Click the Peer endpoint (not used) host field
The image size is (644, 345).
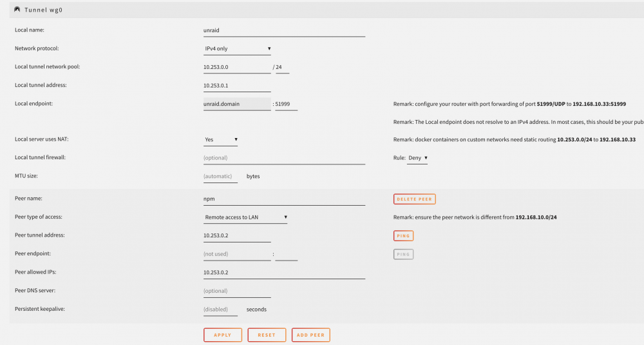[x=237, y=254]
